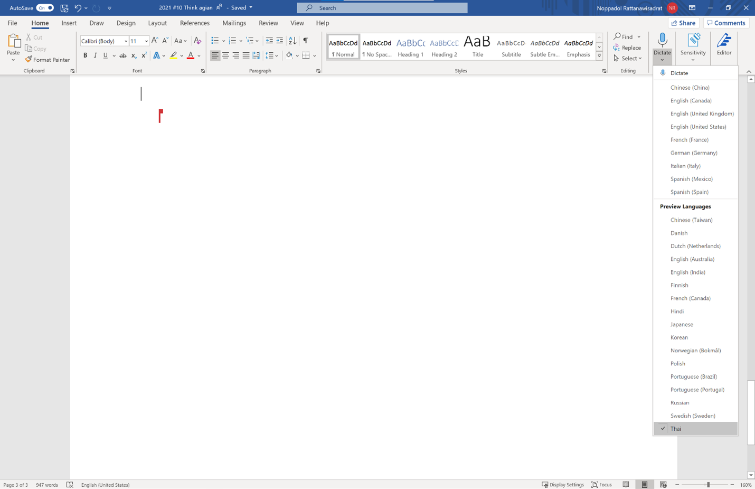This screenshot has width=755, height=489.
Task: Click the Replace icon in Editing
Action: click(x=617, y=47)
